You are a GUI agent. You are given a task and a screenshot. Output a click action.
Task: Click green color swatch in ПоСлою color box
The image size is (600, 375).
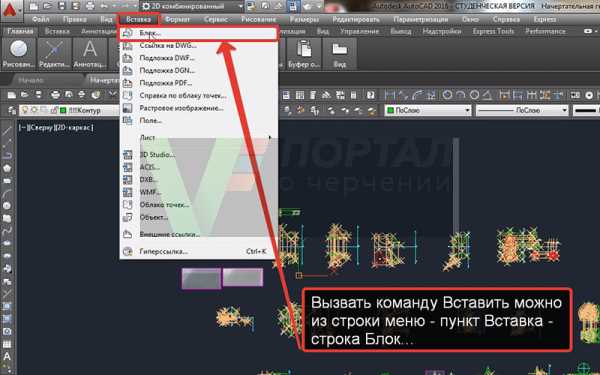(391, 110)
